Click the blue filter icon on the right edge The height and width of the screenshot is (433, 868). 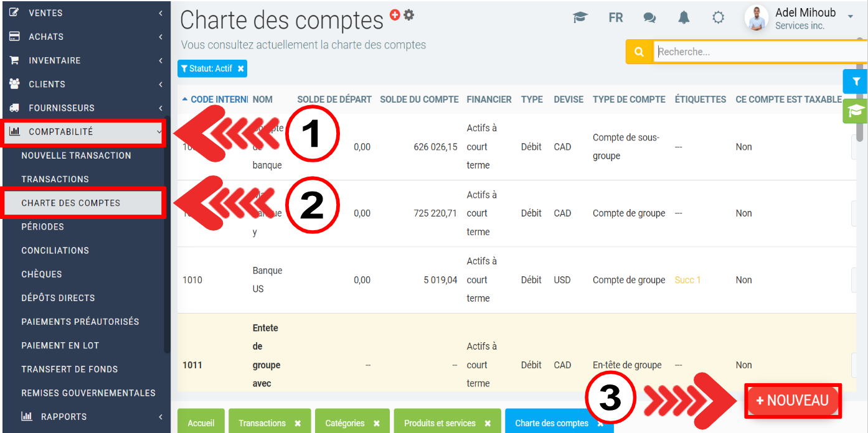856,81
